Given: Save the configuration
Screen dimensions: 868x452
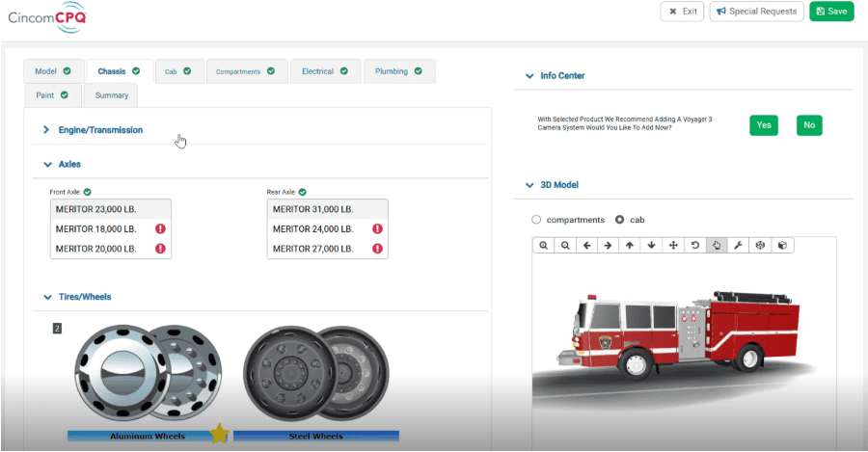Looking at the screenshot, I should 831,12.
